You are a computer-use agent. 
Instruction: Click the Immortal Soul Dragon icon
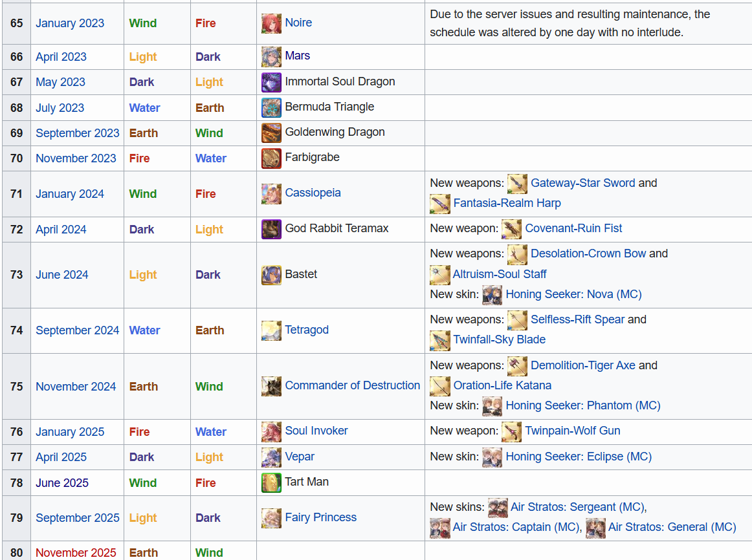click(x=271, y=82)
